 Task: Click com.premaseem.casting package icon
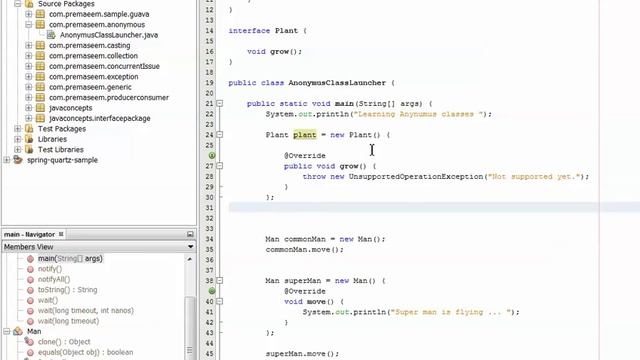coord(40,45)
